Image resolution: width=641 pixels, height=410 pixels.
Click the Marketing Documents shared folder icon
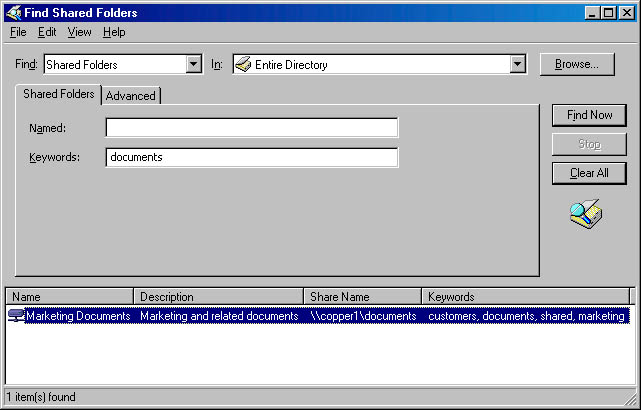pyautogui.click(x=16, y=316)
